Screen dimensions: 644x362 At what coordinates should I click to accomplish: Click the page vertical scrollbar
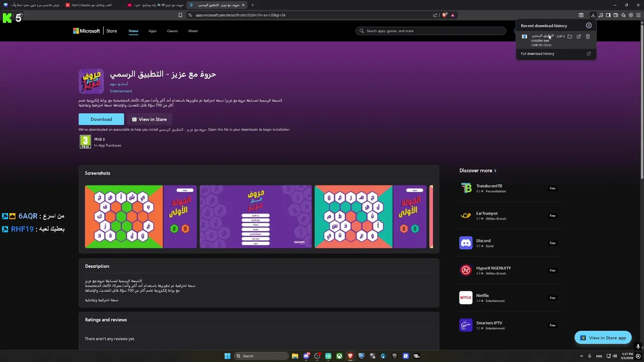coord(641,101)
